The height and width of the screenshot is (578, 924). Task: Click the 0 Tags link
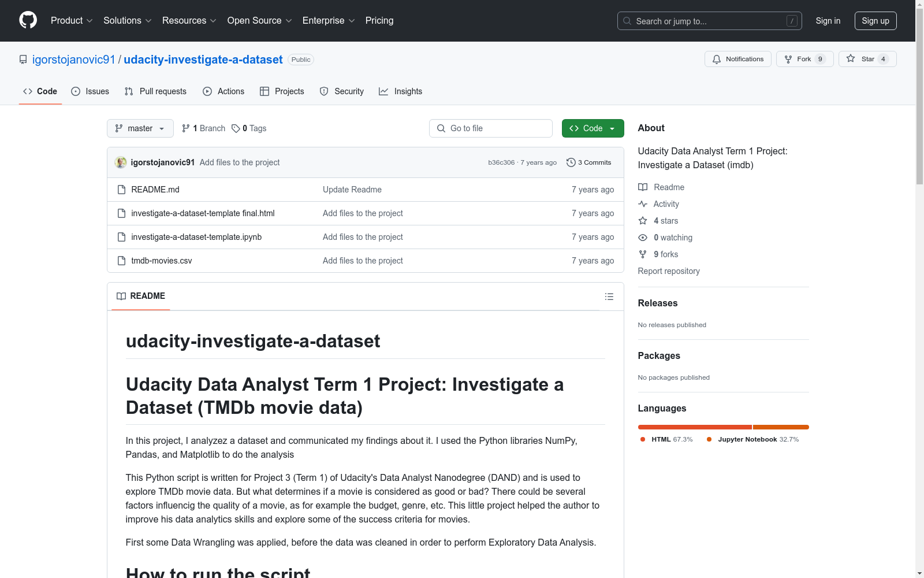click(249, 128)
